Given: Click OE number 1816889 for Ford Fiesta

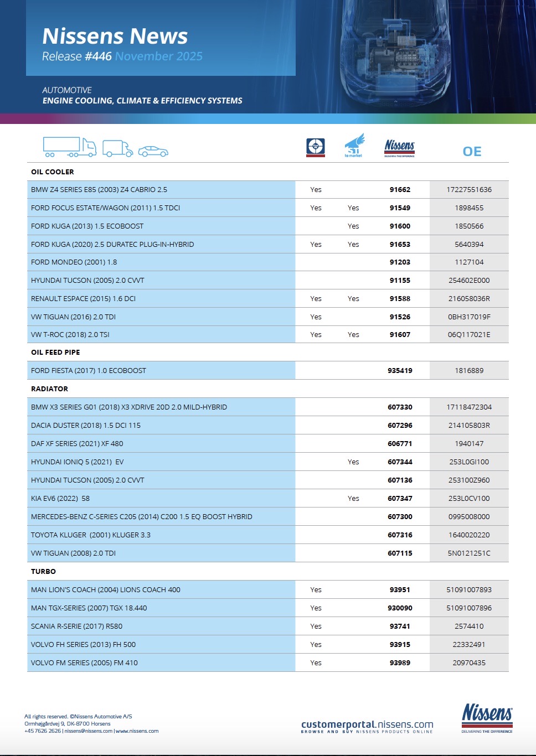Looking at the screenshot, I should click(469, 371).
